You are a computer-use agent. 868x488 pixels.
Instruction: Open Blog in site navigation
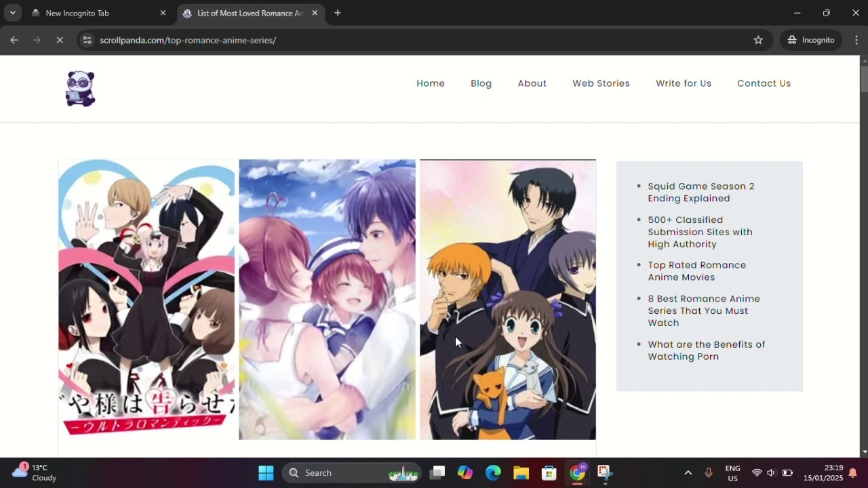click(481, 83)
